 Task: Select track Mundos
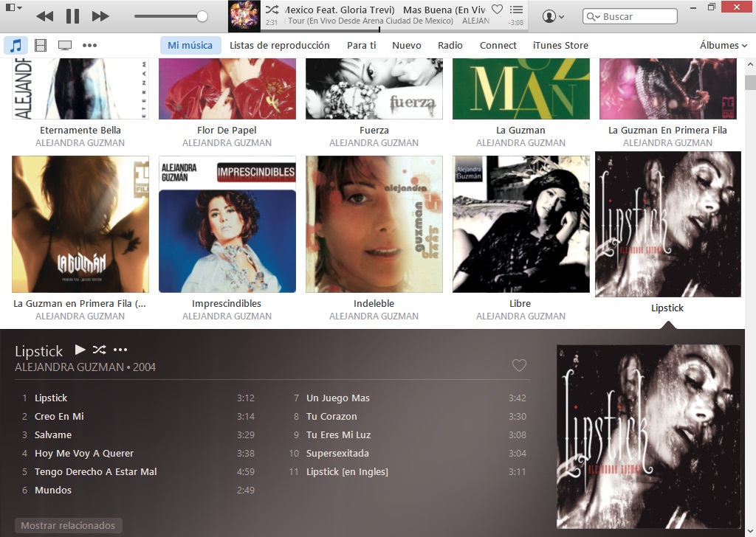coord(138,490)
